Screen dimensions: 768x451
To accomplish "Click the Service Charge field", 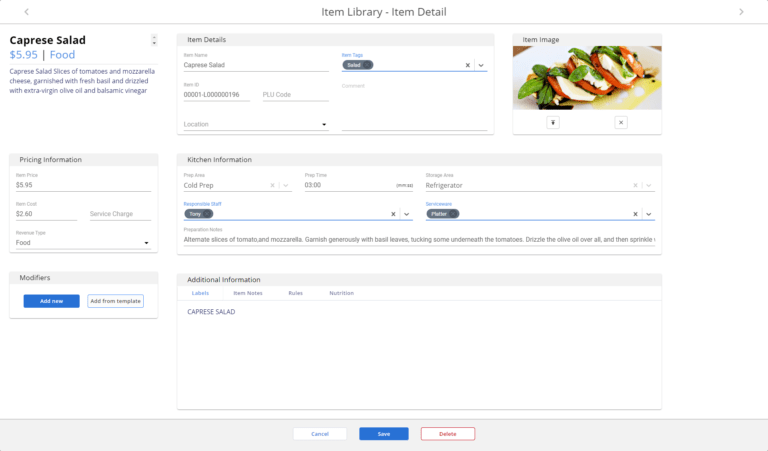I will tap(120, 214).
